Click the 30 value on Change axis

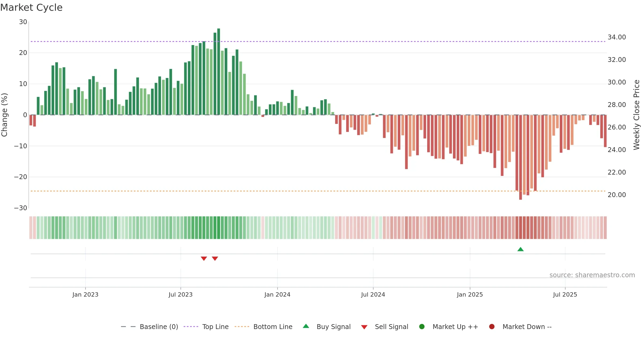23,22
